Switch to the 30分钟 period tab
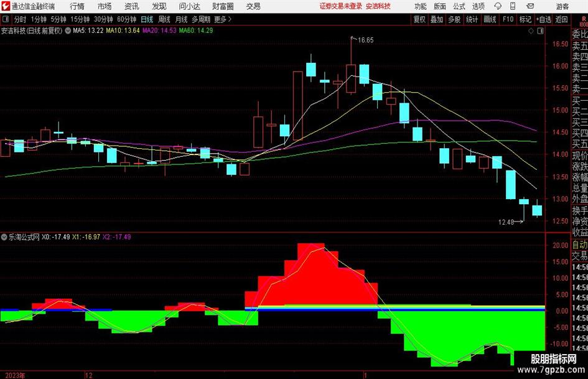 click(103, 19)
